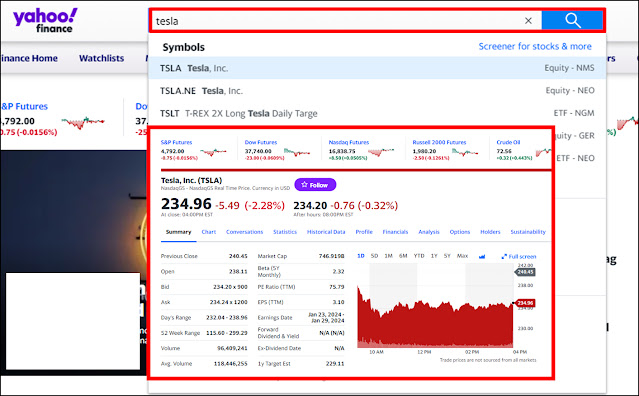Click the S&P Futures sparkline in inset strip
The width and height of the screenshot is (639, 396).
(213, 152)
